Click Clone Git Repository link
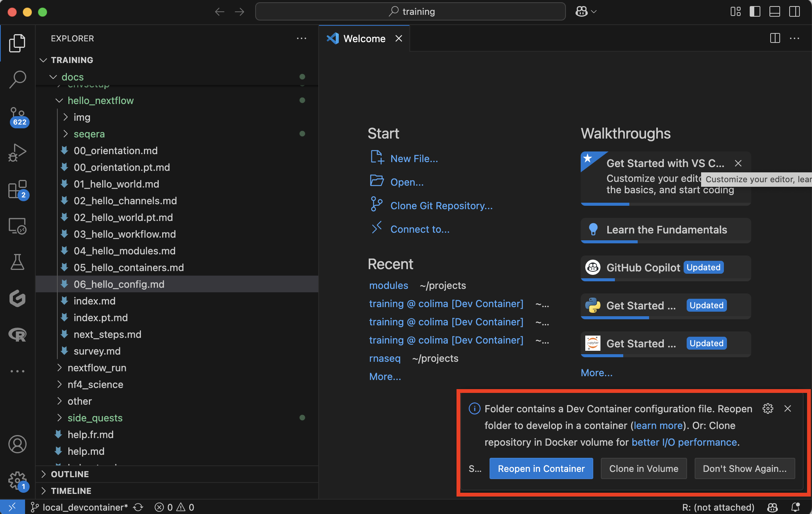 [x=441, y=206]
